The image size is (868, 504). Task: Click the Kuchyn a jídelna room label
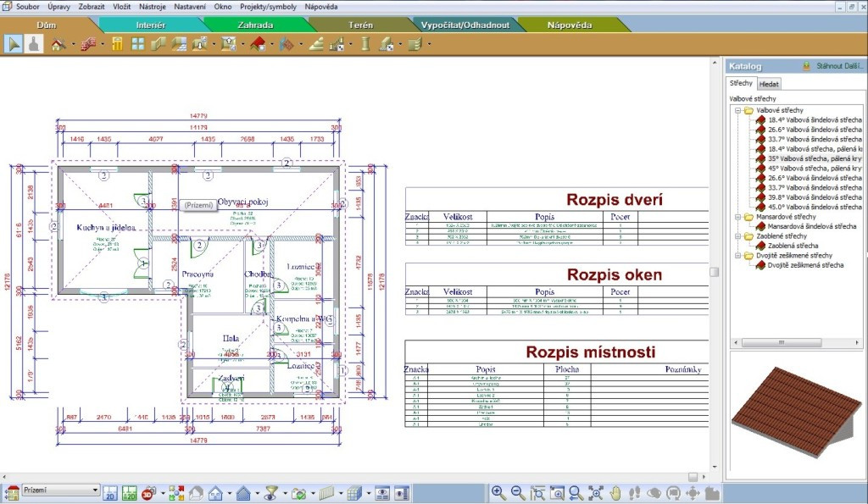click(106, 227)
